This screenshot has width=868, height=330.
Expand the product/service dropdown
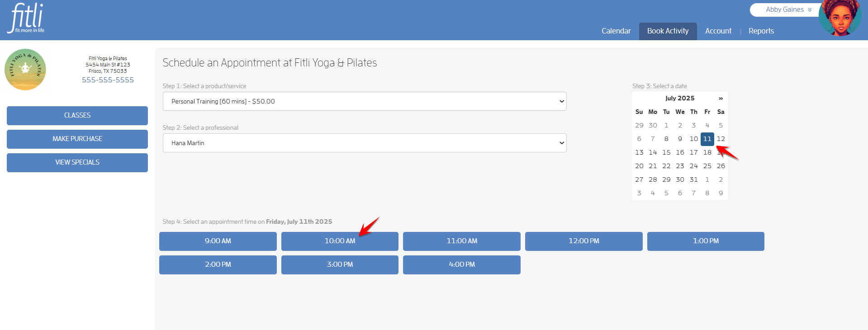click(365, 101)
